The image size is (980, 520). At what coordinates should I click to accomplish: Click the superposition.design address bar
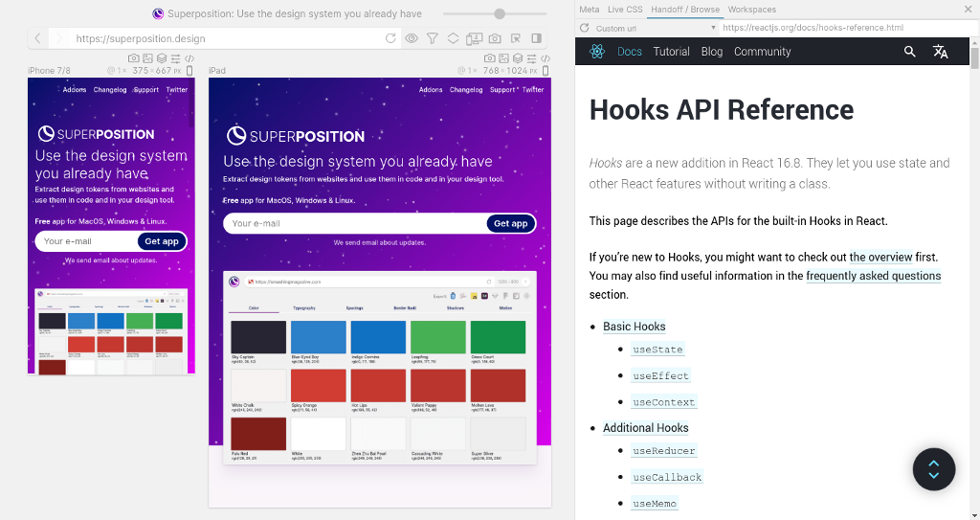pos(225,38)
